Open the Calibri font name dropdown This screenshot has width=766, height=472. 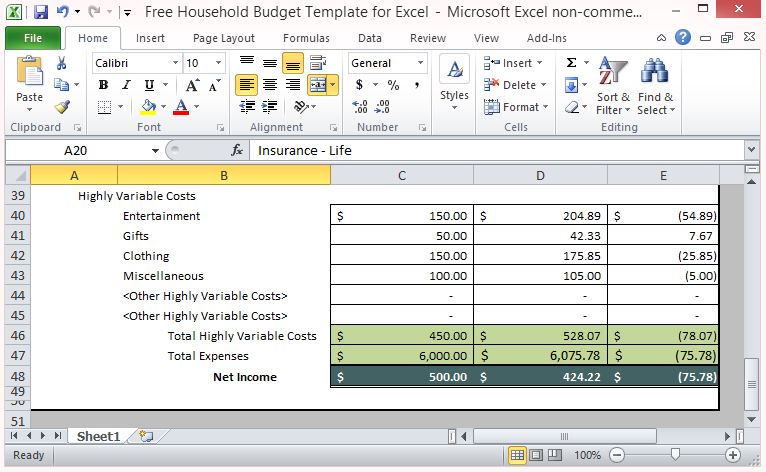tap(175, 63)
